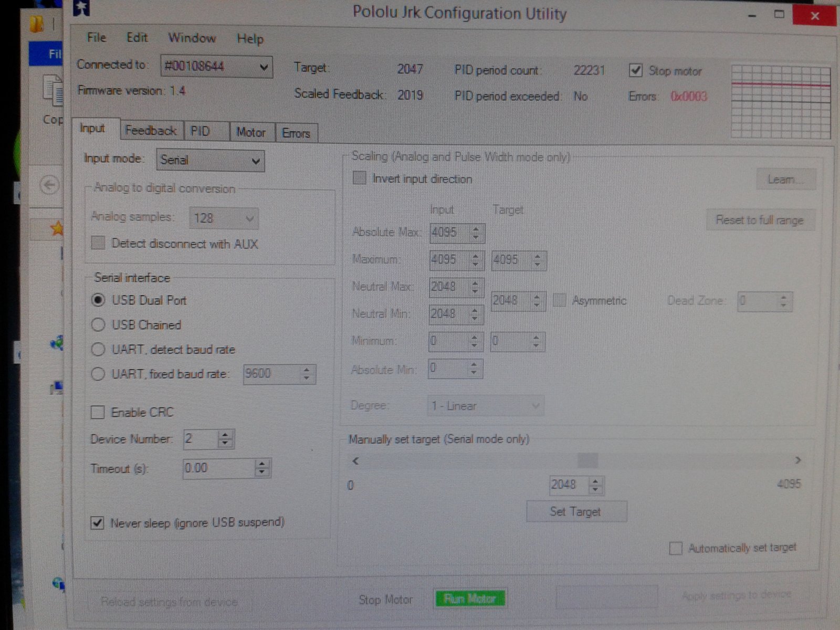
Task: Click the Learn... button
Action: 785,180
